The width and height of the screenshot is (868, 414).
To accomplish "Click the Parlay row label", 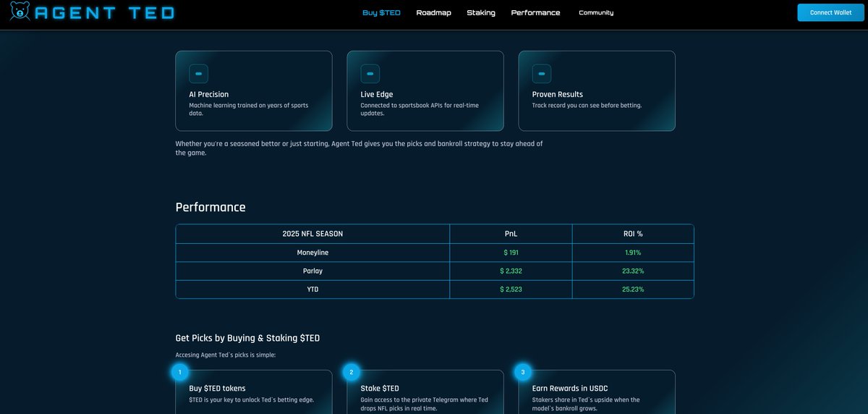I will coord(312,271).
